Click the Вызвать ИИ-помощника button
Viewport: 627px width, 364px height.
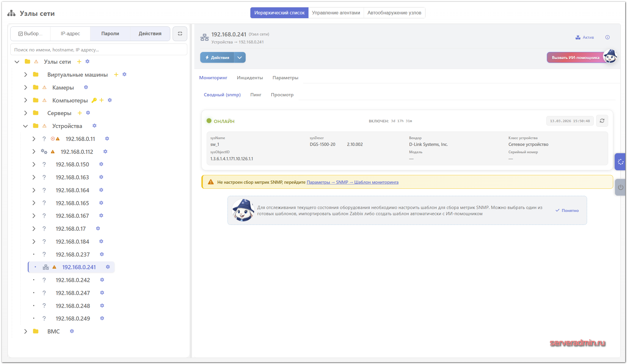(x=575, y=58)
